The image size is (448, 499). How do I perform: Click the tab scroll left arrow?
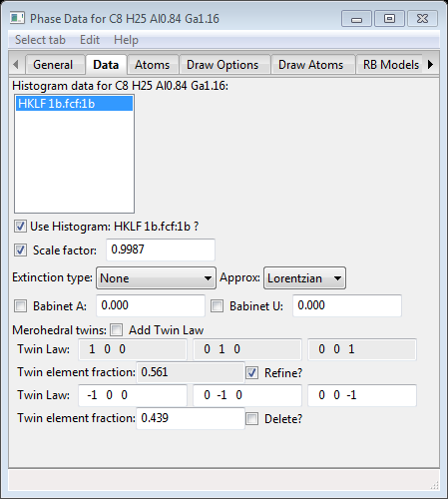tap(16, 64)
